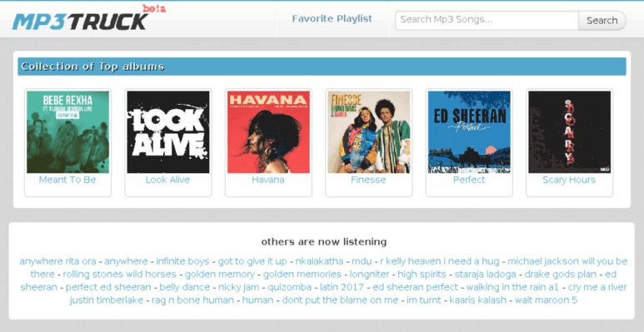
Task: Click the Search button
Action: [x=602, y=21]
